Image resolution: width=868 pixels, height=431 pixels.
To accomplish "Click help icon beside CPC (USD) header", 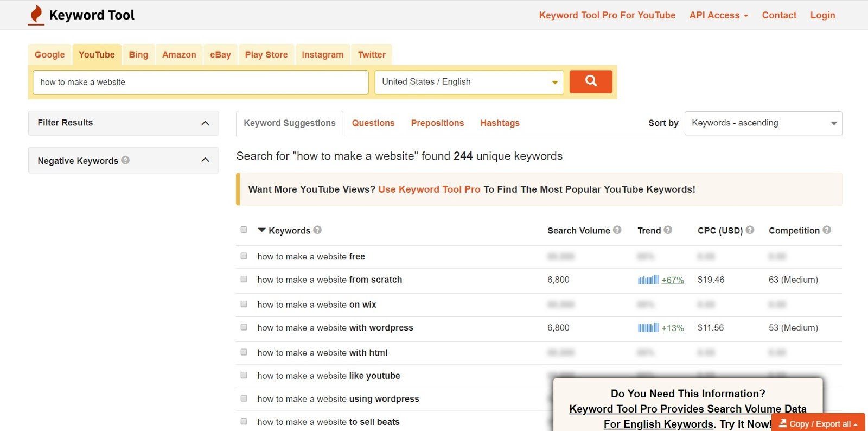I will pyautogui.click(x=750, y=230).
